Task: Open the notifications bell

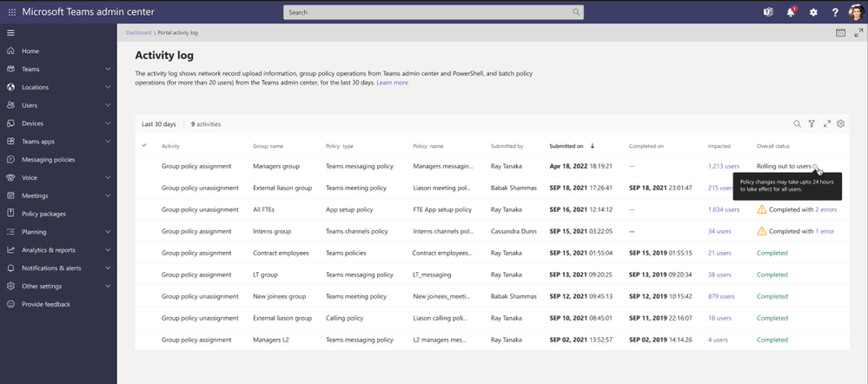Action: point(791,12)
